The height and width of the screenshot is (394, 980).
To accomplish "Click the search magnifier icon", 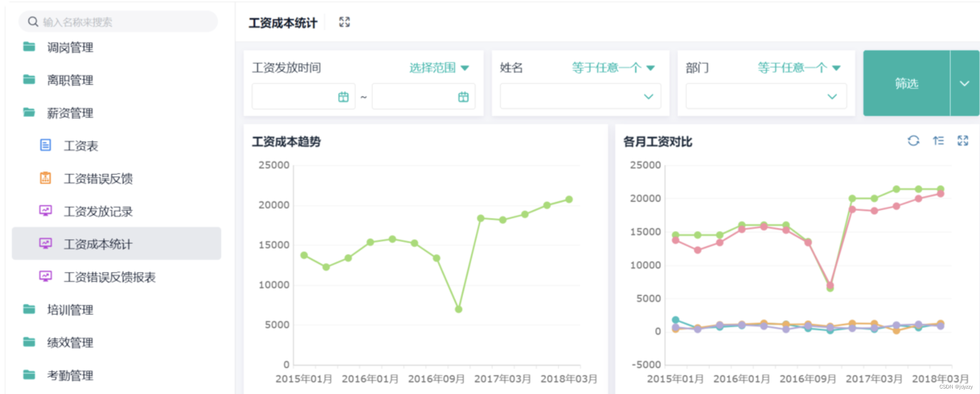I will point(33,22).
